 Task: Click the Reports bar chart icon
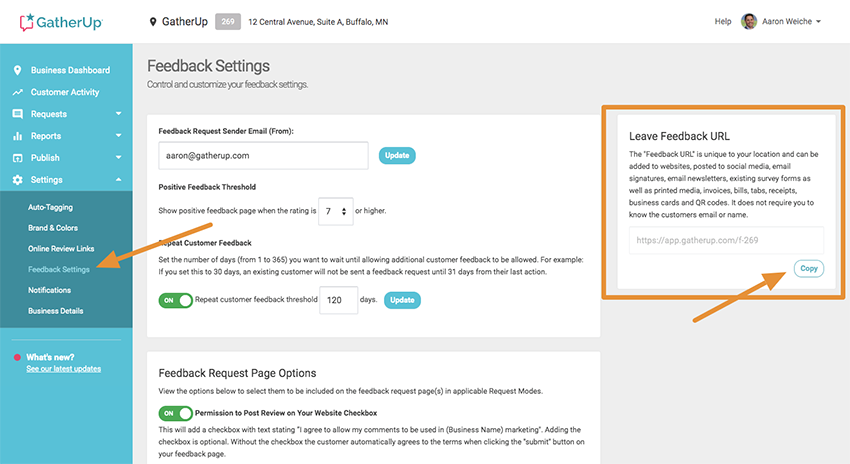coord(17,136)
